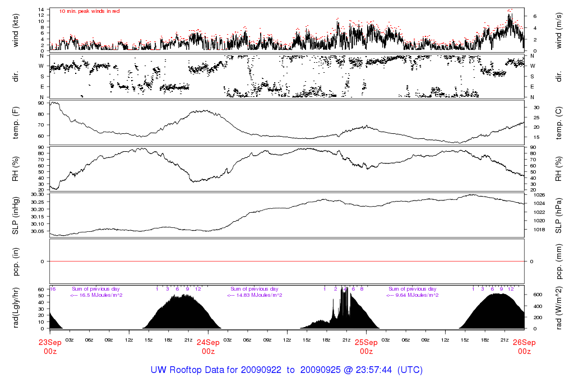Click the "23Sep 00z" date label
Viewport: 574px width, 392px height.
pyautogui.click(x=50, y=347)
